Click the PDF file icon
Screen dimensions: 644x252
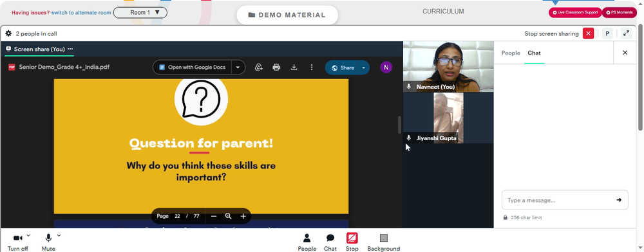[x=12, y=67]
